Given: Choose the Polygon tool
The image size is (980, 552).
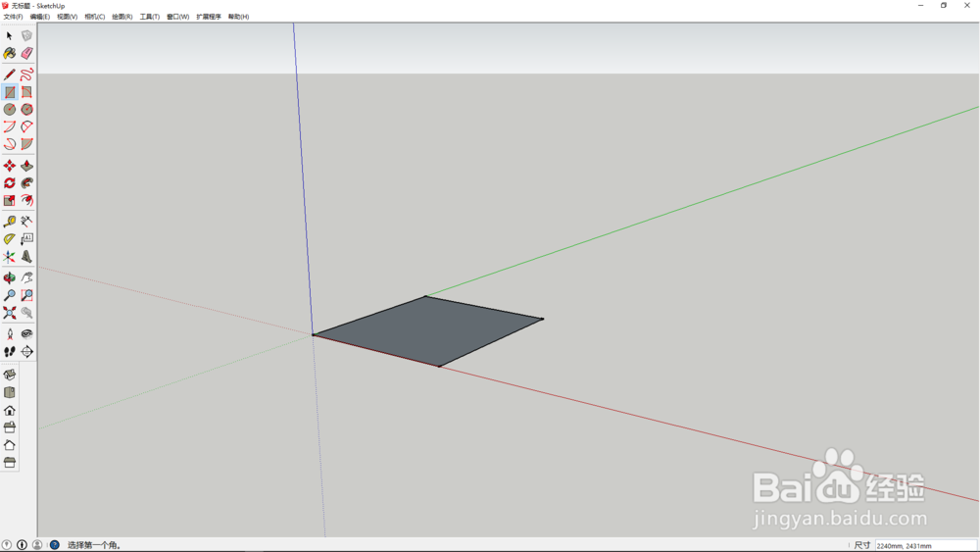Looking at the screenshot, I should tap(26, 110).
